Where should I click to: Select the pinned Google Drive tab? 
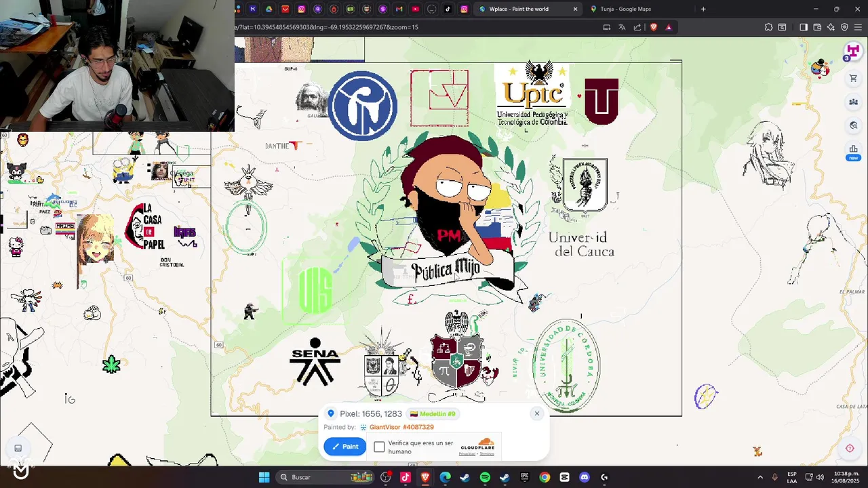269,9
